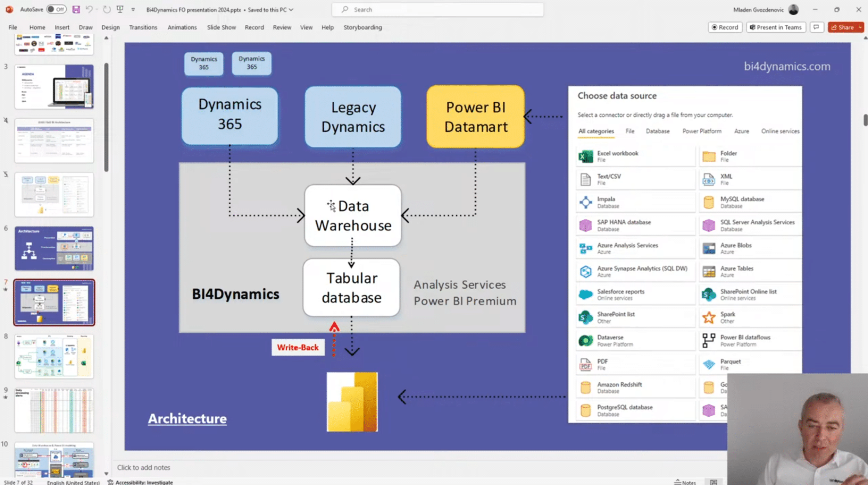Click the Save icon in title bar

(x=76, y=9)
